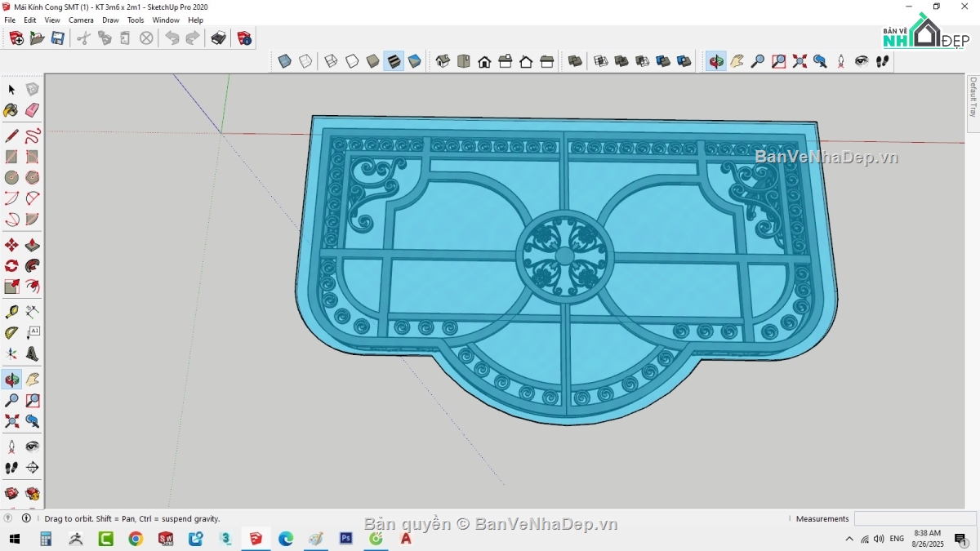Open the Window menu

[166, 20]
